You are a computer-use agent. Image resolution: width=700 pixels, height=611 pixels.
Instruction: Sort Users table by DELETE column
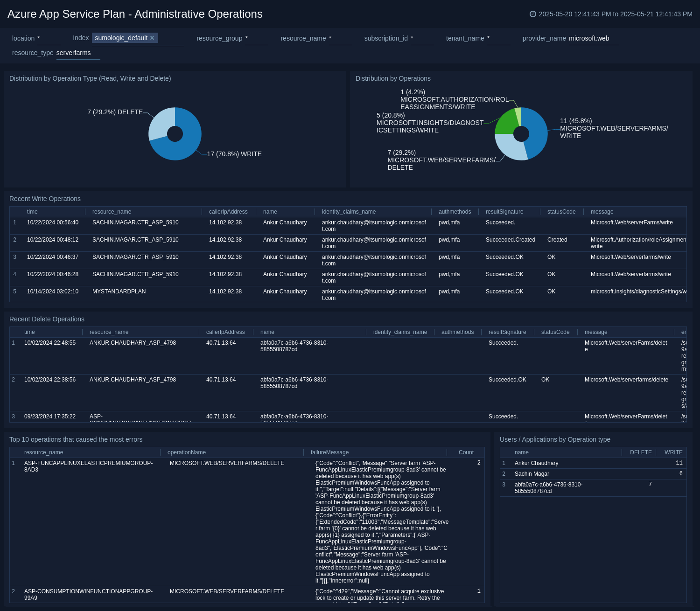click(641, 452)
